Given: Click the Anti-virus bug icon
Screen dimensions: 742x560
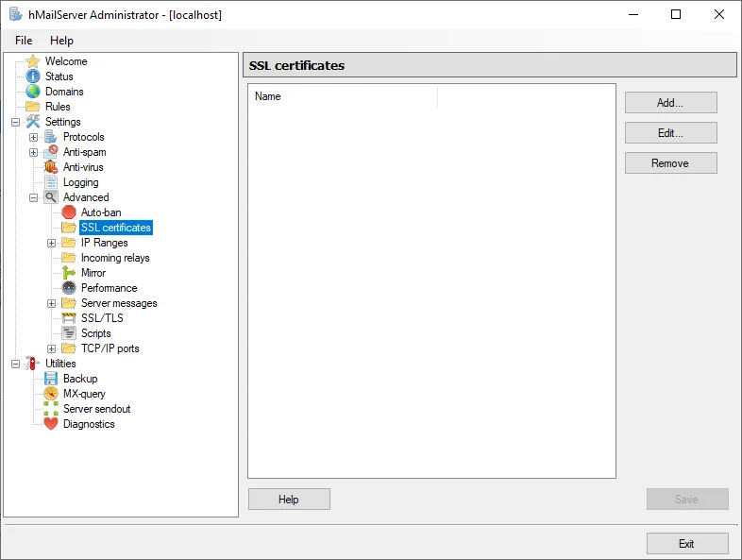Looking at the screenshot, I should (51, 167).
